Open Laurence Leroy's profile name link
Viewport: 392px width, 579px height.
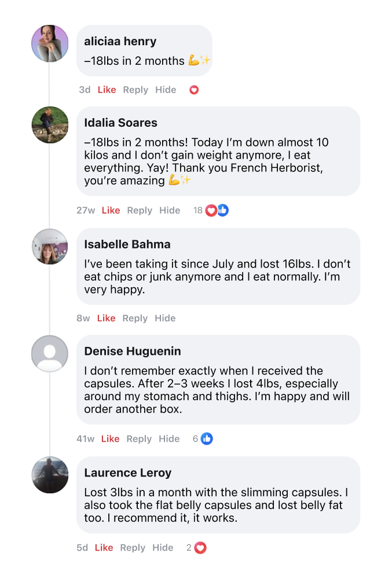click(x=127, y=473)
